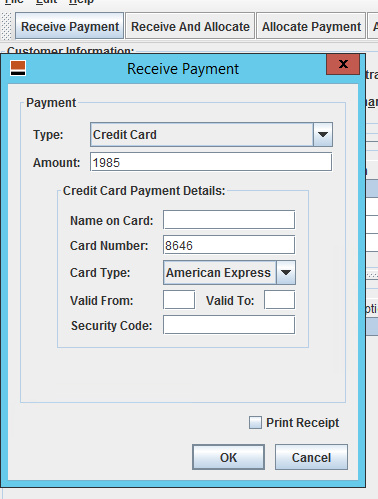378x499 pixels.
Task: Dismiss the dialog with Cancel button
Action: pos(311,457)
